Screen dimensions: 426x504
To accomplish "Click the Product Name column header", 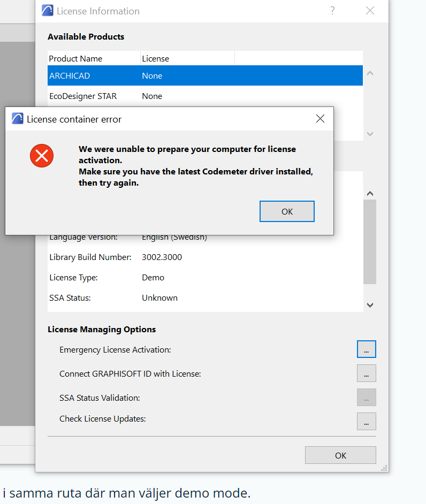I will [94, 58].
